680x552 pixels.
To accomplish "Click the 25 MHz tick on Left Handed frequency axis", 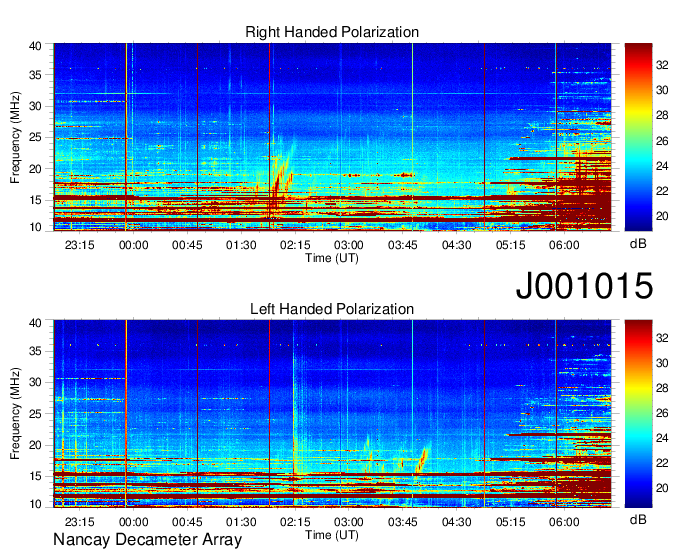I will 35,414.
